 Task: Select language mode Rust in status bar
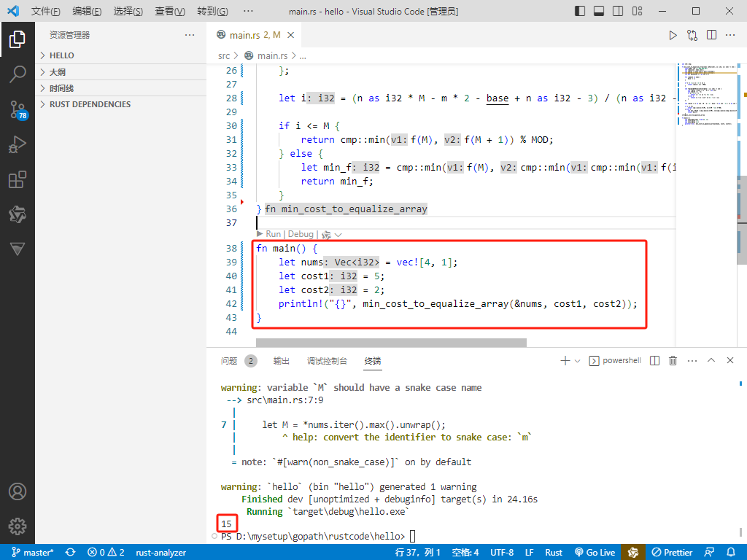pyautogui.click(x=554, y=553)
